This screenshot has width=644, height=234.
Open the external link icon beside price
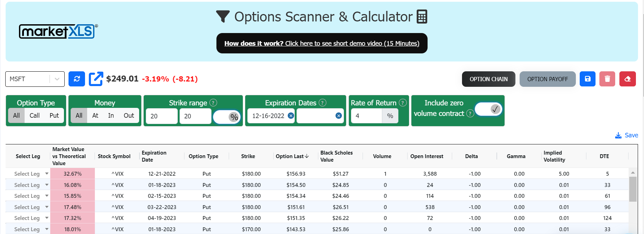96,79
